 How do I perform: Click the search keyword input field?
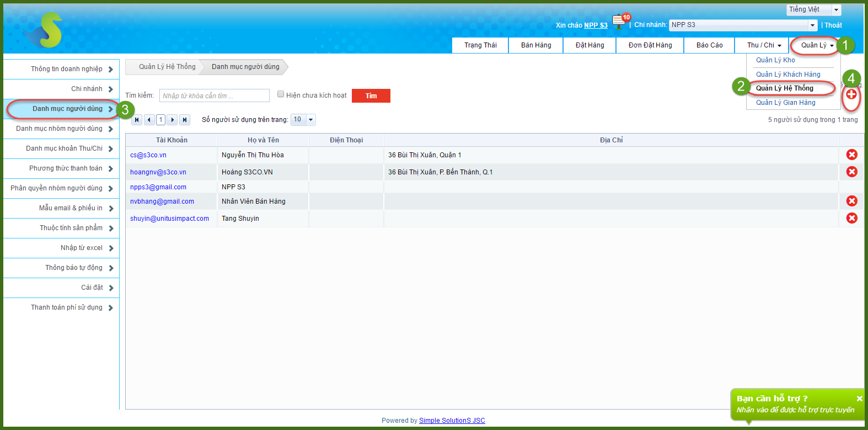pyautogui.click(x=214, y=96)
